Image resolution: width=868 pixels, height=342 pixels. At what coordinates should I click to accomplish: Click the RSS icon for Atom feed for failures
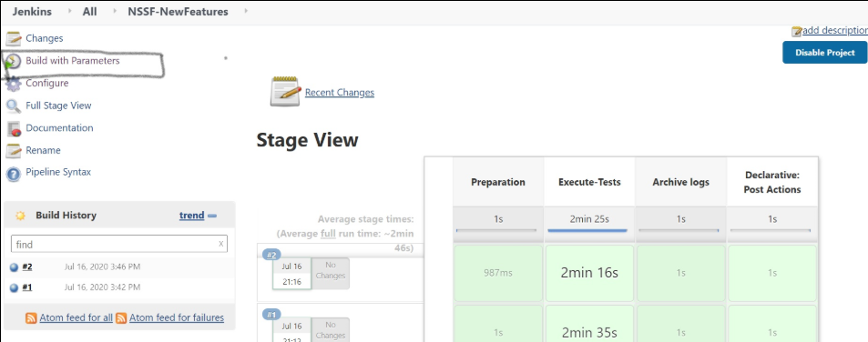pos(121,318)
